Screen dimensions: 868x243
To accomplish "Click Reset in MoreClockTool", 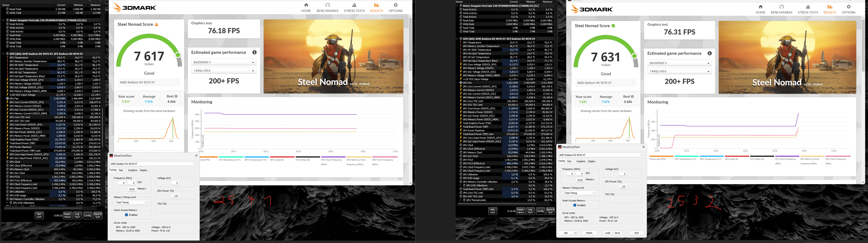I will (x=589, y=233).
